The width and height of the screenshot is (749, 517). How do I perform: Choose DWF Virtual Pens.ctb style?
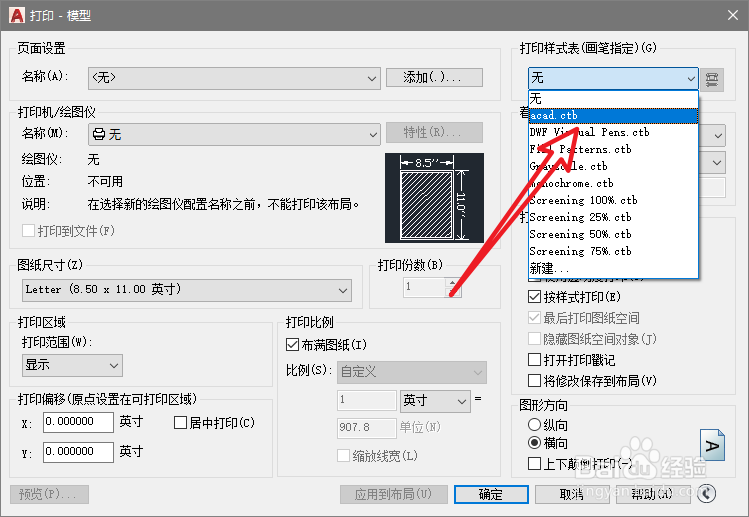point(613,132)
